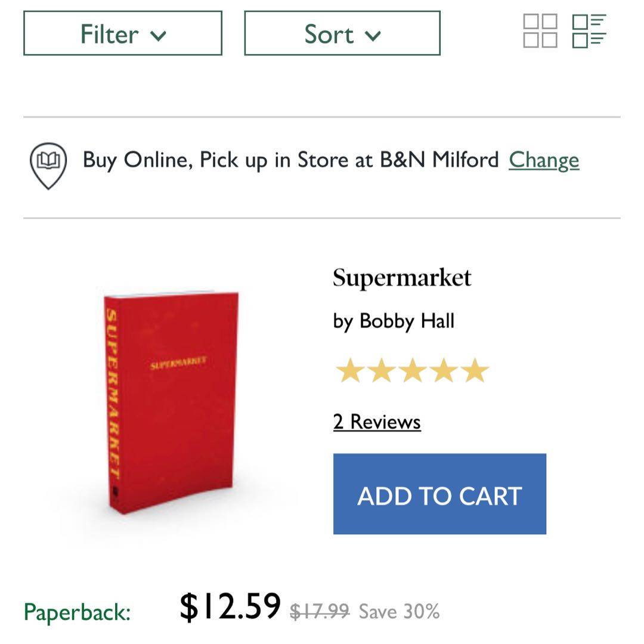The image size is (644, 644).
Task: Select the Paperback format label
Action: [x=77, y=612]
